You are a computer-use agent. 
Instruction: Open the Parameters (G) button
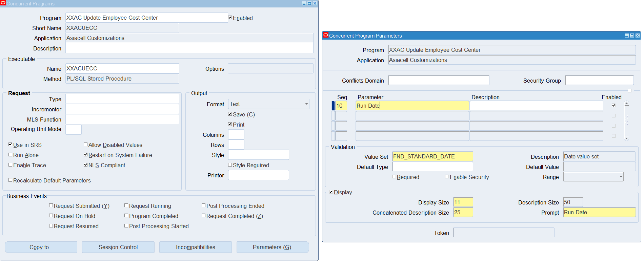[x=272, y=247]
